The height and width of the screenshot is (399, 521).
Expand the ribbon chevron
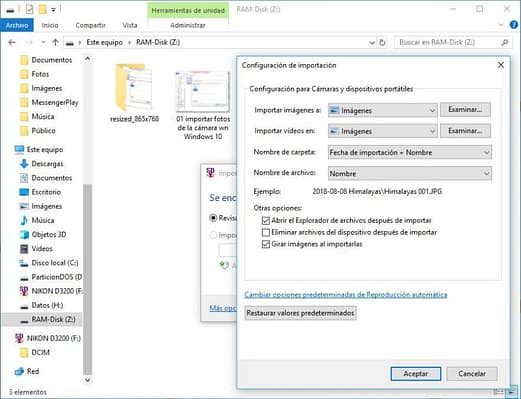pos(501,25)
